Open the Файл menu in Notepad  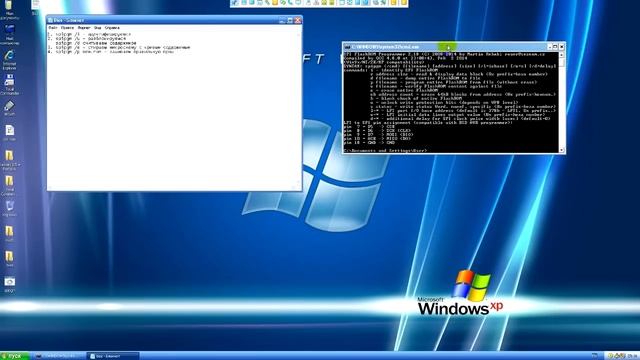(53, 28)
